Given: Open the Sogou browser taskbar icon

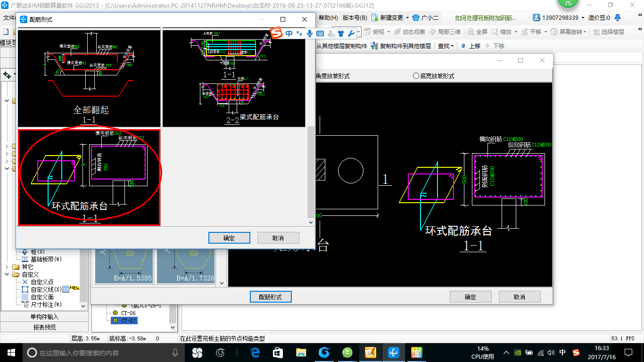Looking at the screenshot, I should 324,353.
